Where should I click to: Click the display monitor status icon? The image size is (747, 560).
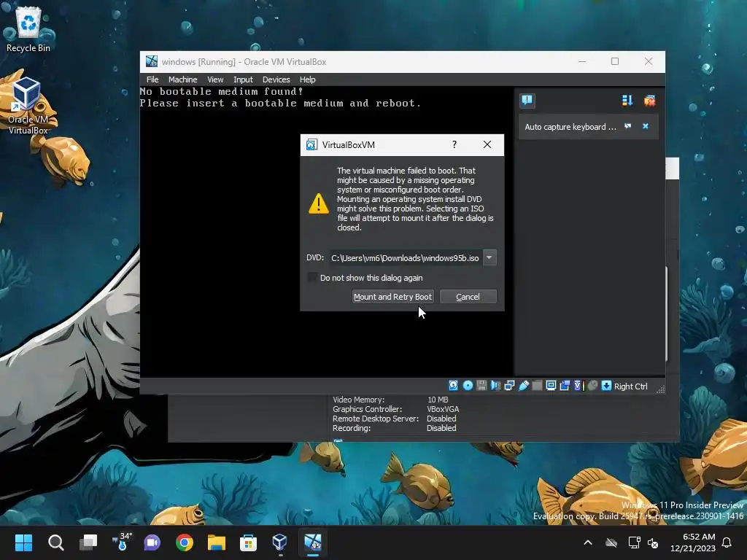point(551,386)
